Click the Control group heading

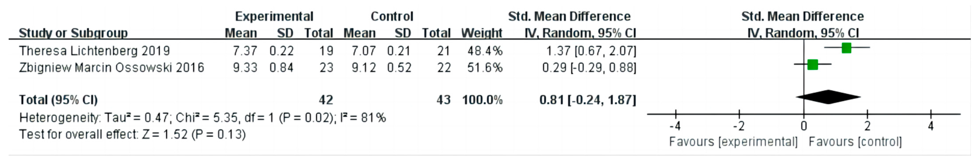(392, 16)
